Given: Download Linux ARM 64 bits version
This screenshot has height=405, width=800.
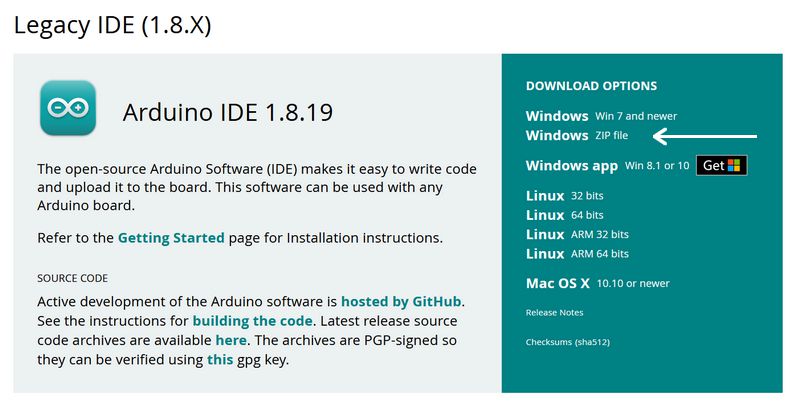Looking at the screenshot, I should [577, 254].
